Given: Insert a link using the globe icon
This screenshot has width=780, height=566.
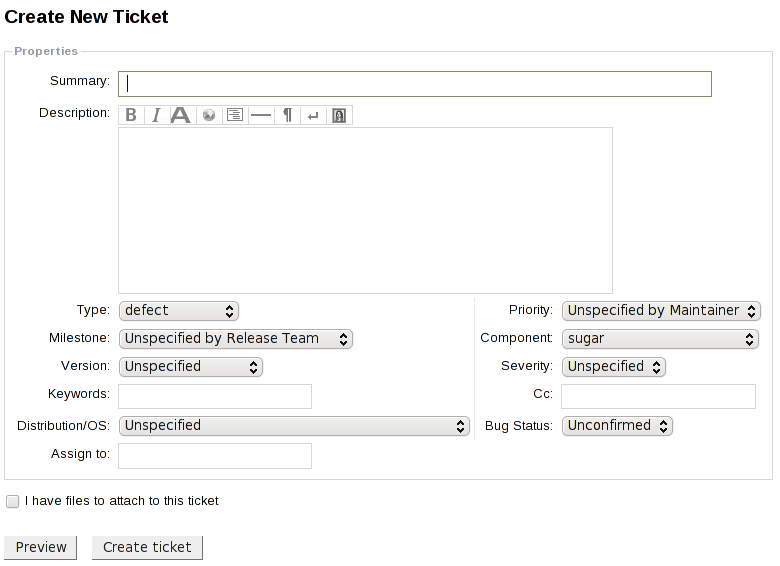Looking at the screenshot, I should pyautogui.click(x=209, y=115).
